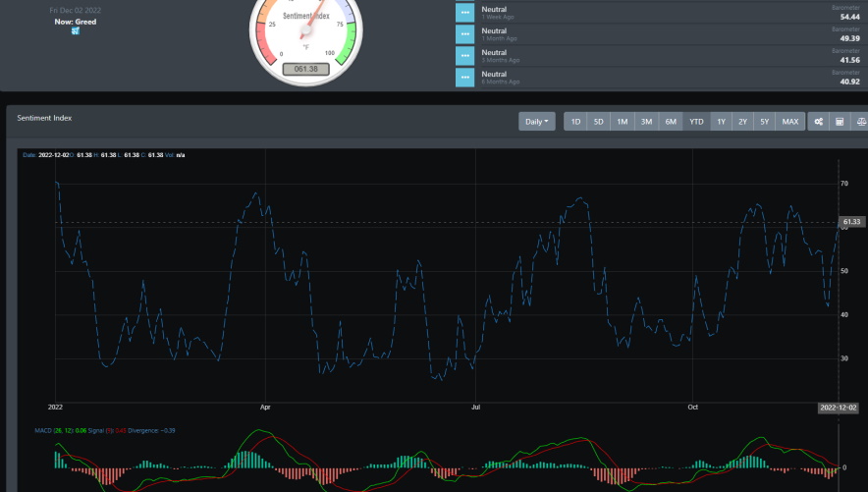Image resolution: width=868 pixels, height=492 pixels.
Task: Open the chart settings gears icon
Action: (x=818, y=122)
